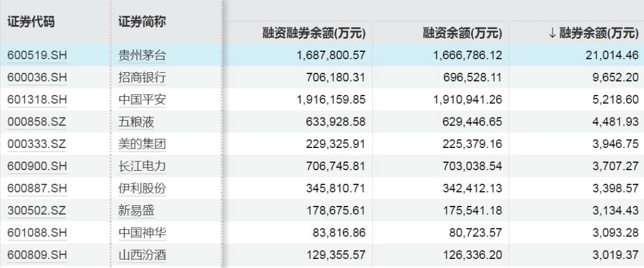
Task: Select the 山西汾酒 name cell
Action: point(142,255)
